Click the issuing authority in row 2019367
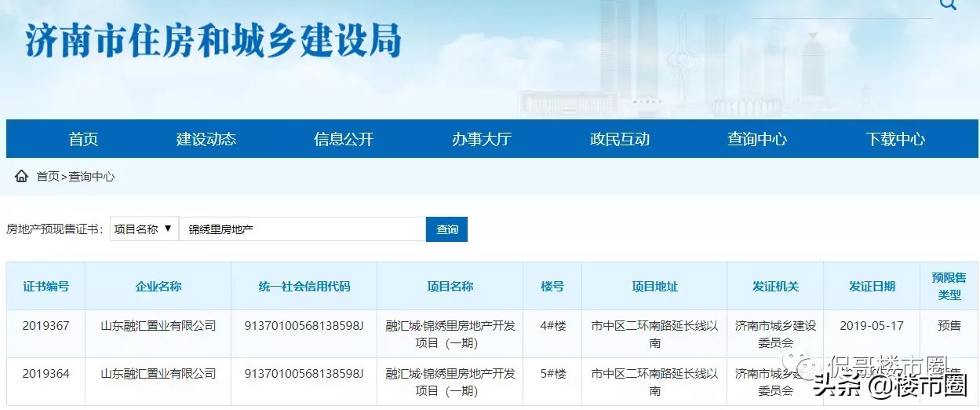This screenshot has width=980, height=410. (775, 334)
